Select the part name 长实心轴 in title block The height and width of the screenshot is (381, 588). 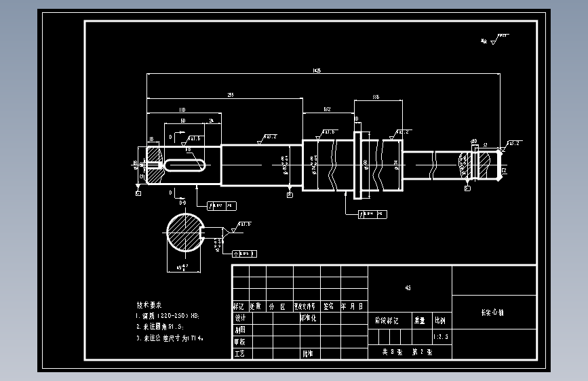[492, 313]
